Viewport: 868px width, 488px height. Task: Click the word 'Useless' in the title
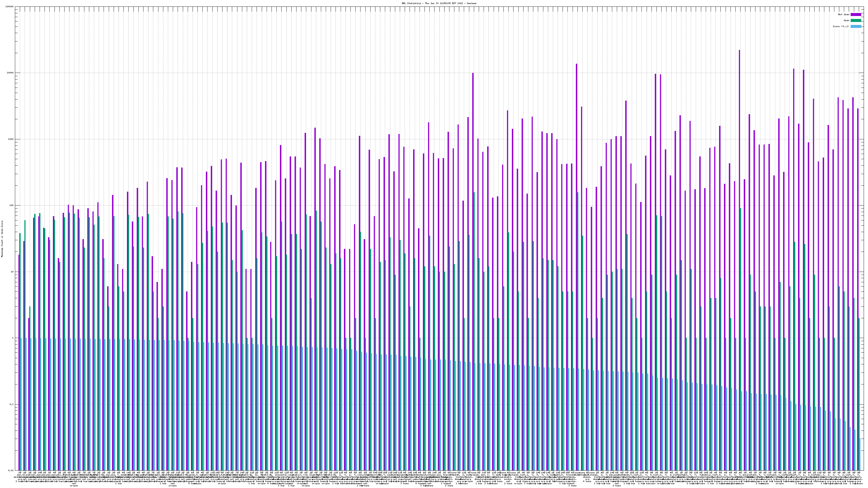pyautogui.click(x=472, y=3)
